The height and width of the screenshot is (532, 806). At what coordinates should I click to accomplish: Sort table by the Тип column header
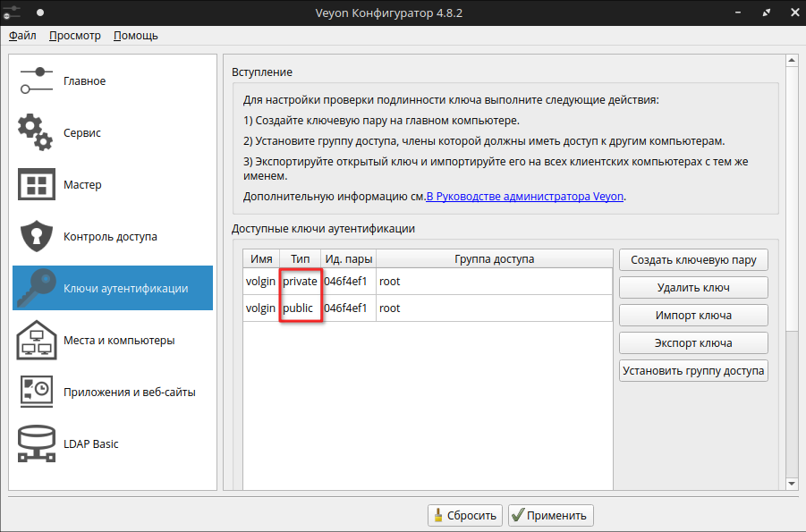coord(301,259)
